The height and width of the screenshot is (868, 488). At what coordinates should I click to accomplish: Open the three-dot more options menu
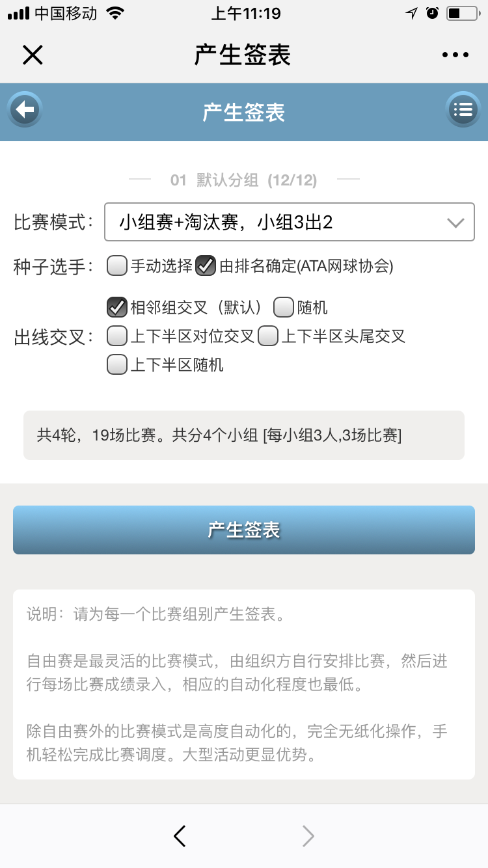click(x=455, y=55)
